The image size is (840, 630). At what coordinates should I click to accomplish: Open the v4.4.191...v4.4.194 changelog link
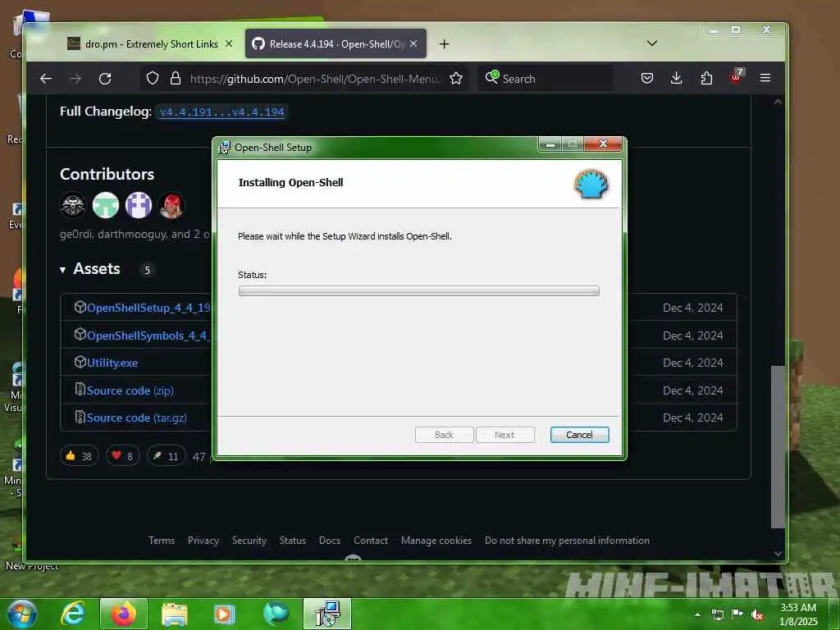(221, 112)
